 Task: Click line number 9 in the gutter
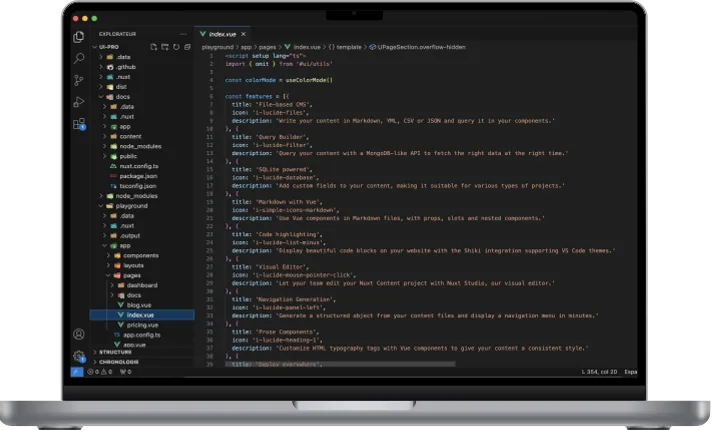click(x=211, y=121)
